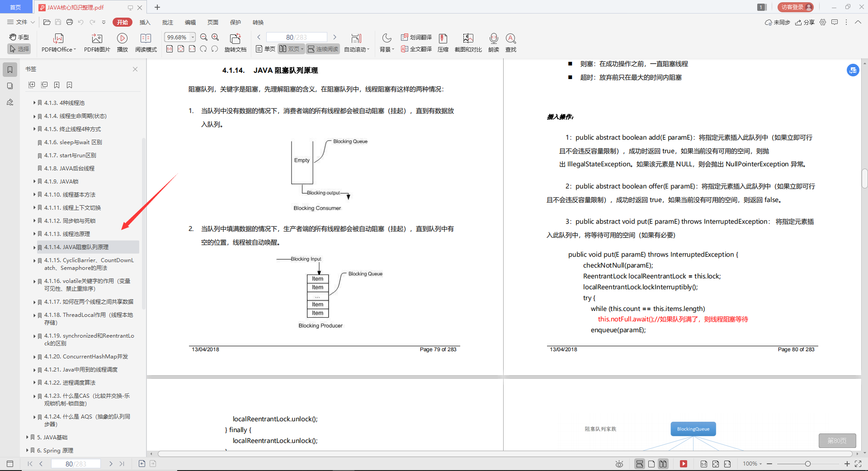Toggle eye protection mode in status bar
Viewport: 868px width, 471px height.
tap(618, 464)
